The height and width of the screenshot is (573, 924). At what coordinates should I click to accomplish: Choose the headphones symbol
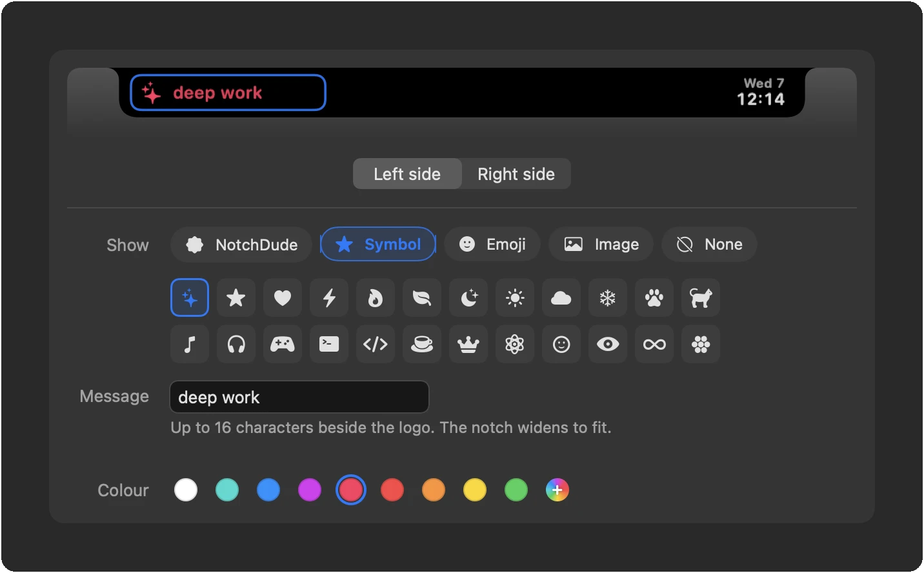(x=236, y=344)
